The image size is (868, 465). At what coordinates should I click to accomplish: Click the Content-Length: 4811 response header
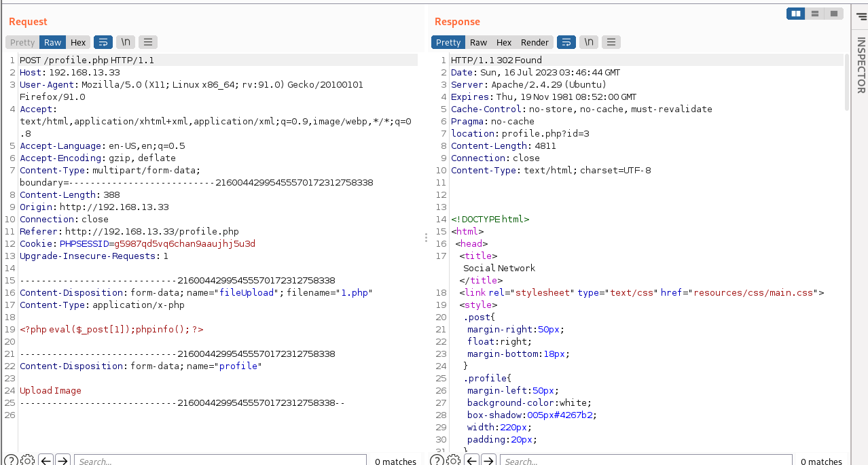(504, 145)
